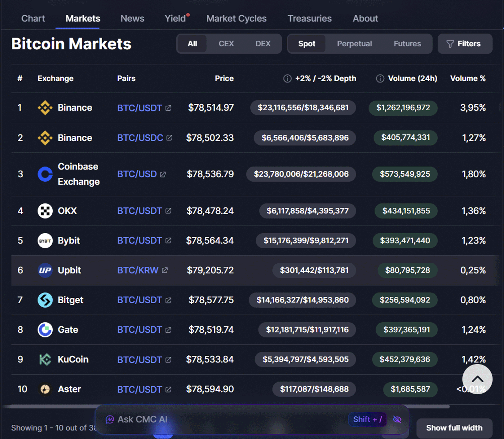
Task: Click info icon next to Volume (24h)
Action: coord(380,79)
